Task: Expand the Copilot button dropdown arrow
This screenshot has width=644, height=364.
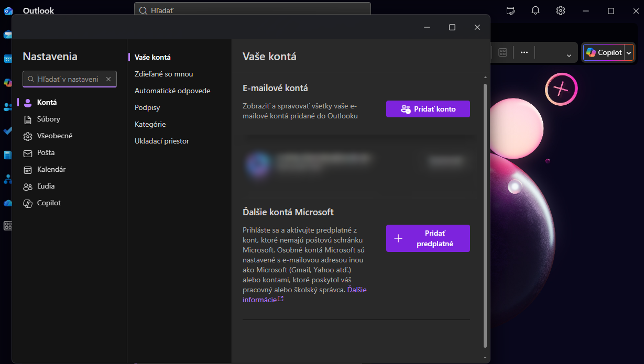Action: point(629,52)
